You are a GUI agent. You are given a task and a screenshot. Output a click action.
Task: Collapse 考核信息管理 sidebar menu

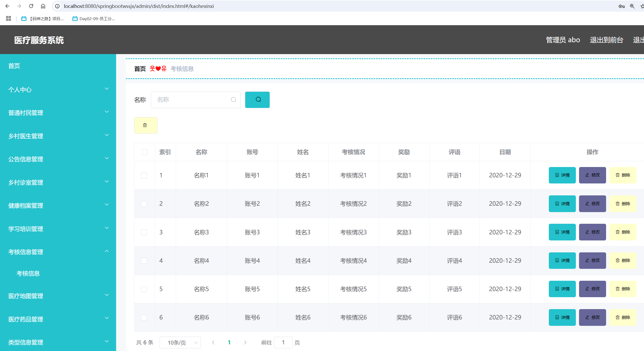tap(58, 252)
